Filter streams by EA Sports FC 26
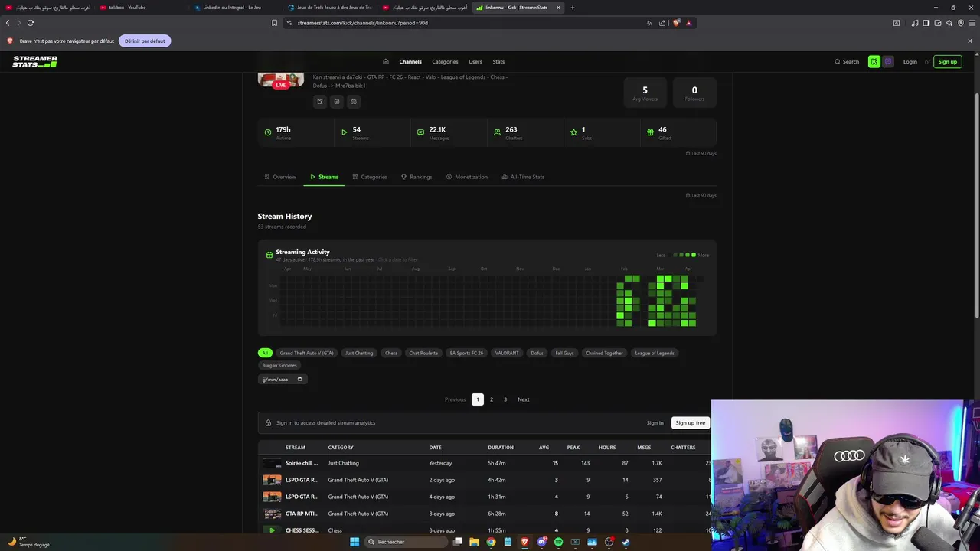Viewport: 980px width, 551px height. coord(466,354)
